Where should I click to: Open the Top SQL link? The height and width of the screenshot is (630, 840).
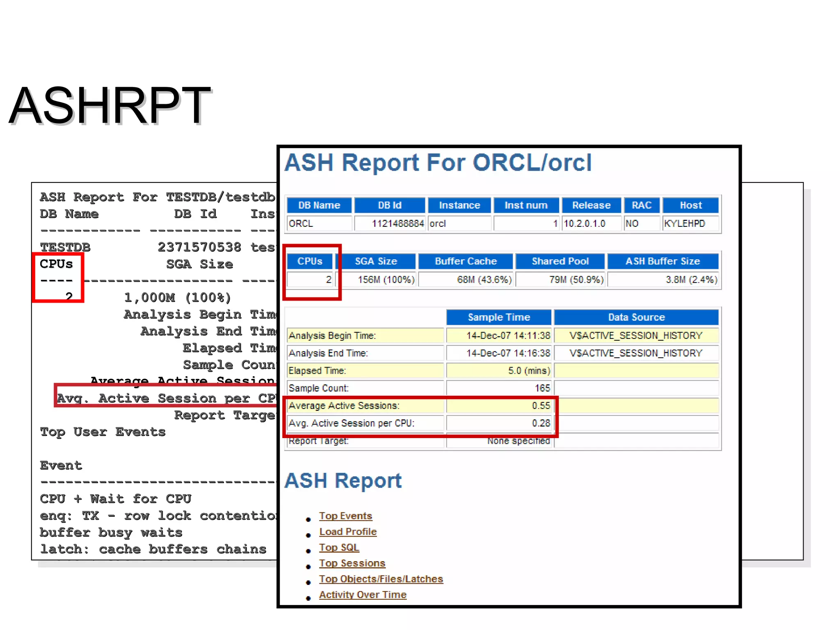(x=339, y=547)
